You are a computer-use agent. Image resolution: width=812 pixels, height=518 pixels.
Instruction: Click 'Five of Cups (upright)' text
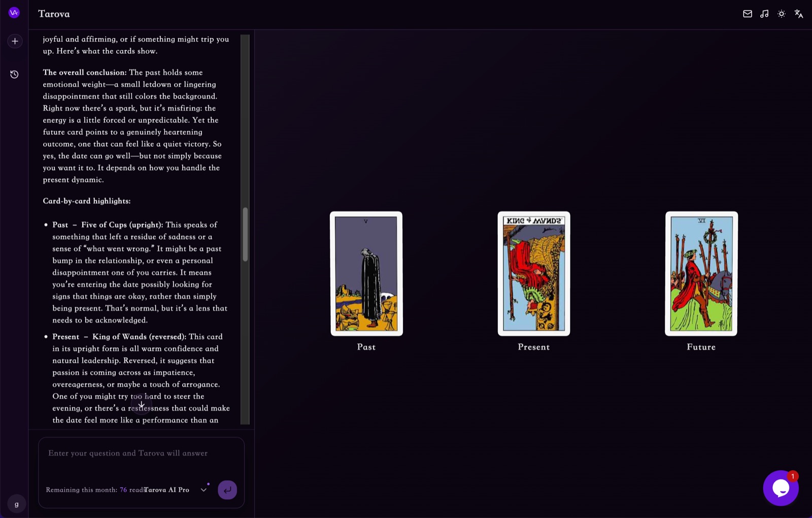(122, 225)
